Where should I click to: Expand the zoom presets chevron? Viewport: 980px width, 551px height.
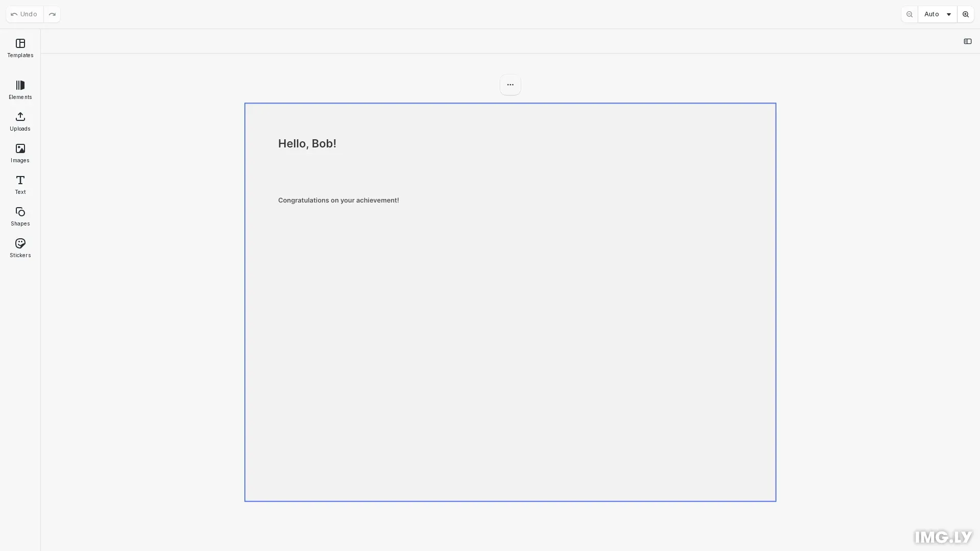[948, 14]
